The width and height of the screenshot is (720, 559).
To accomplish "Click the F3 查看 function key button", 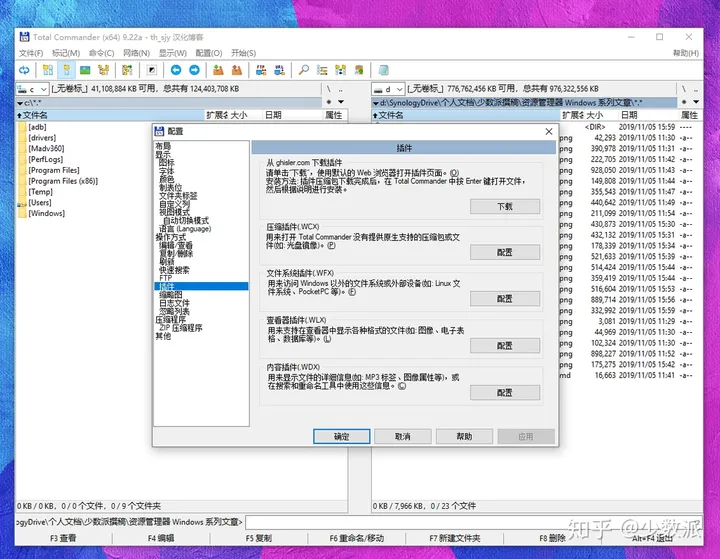I will pyautogui.click(x=63, y=538).
